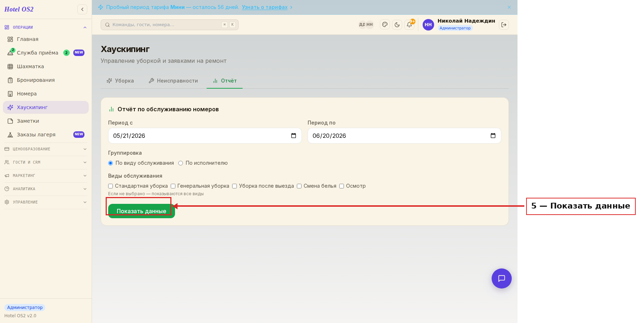
Task: Click the Показать данные button
Action: (x=142, y=211)
